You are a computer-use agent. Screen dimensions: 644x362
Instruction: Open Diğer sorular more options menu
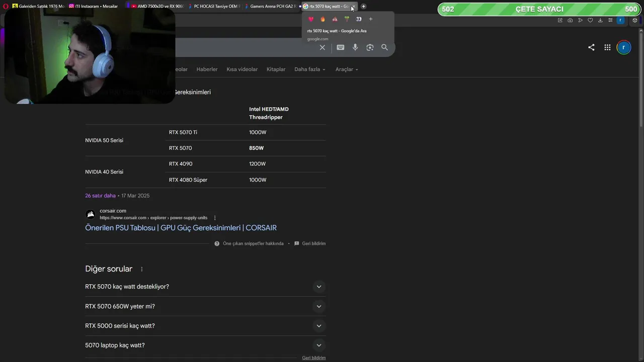click(x=142, y=269)
